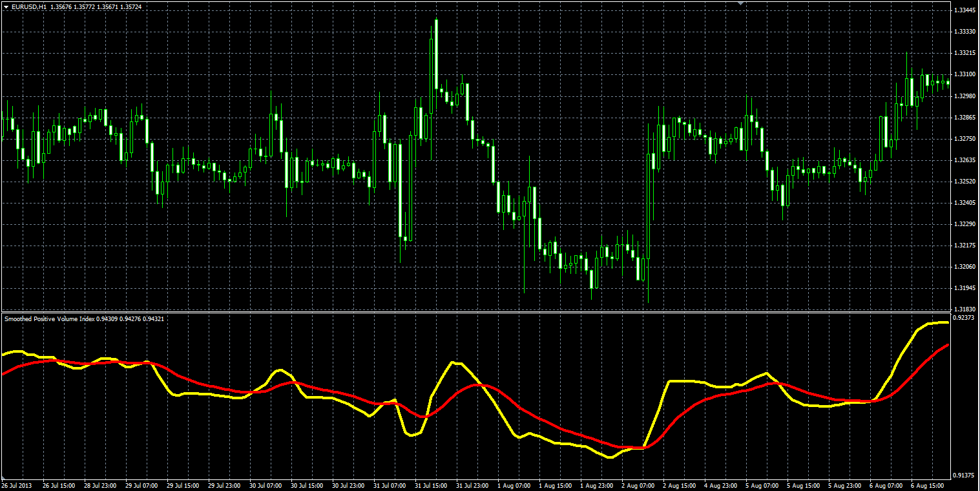Image resolution: width=980 pixels, height=491 pixels.
Task: Click the 31 Jul 23:00 time label
Action: (472, 485)
